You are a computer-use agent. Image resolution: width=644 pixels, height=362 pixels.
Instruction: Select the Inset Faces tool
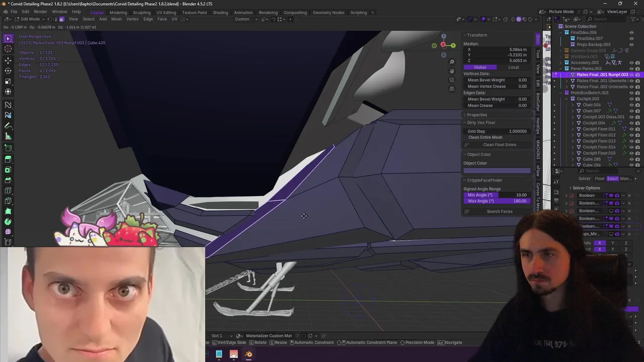pos(8,170)
